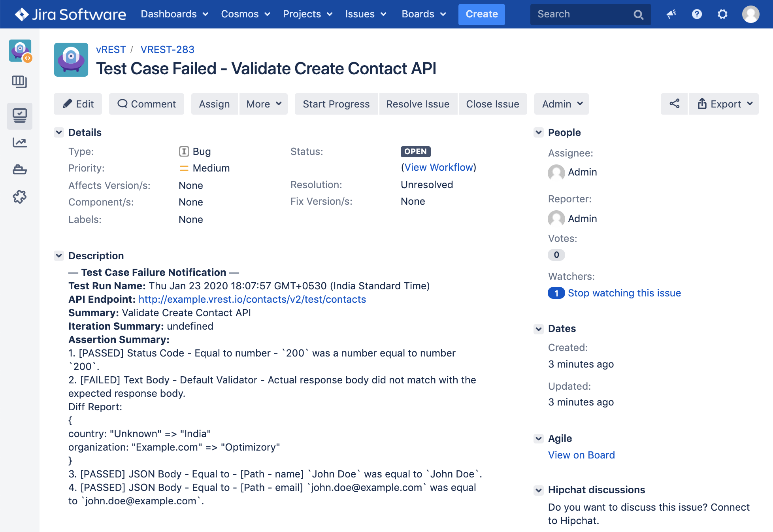Click the share issue icon
The image size is (773, 532).
click(x=674, y=104)
